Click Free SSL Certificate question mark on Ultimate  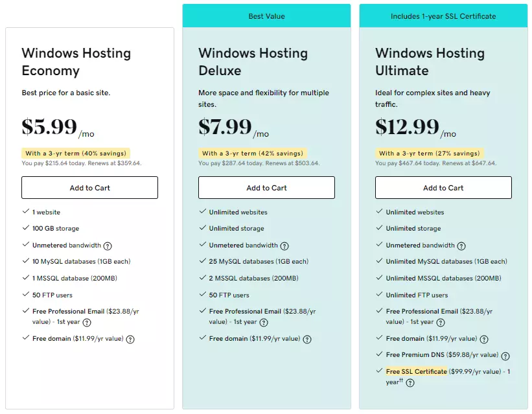point(409,382)
